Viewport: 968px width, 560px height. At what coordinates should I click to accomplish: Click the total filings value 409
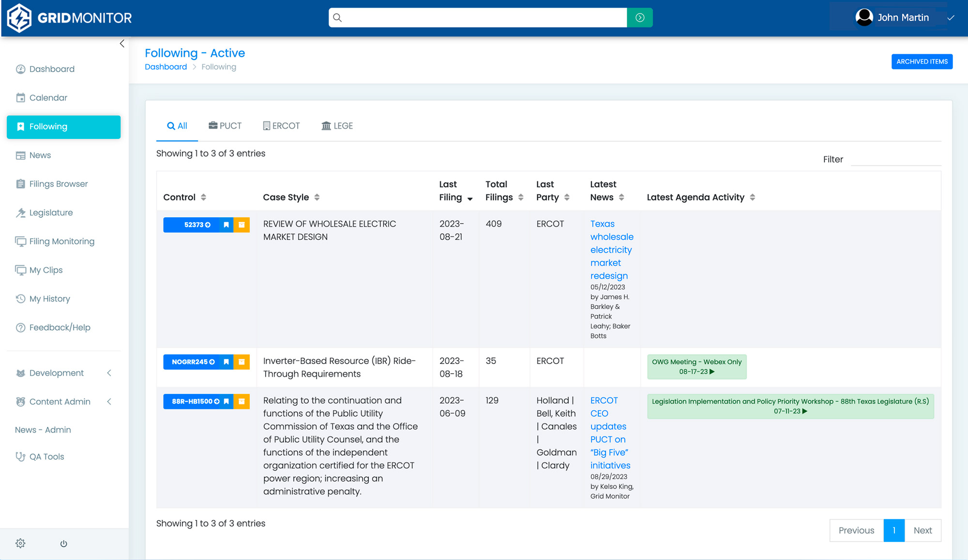coord(493,224)
